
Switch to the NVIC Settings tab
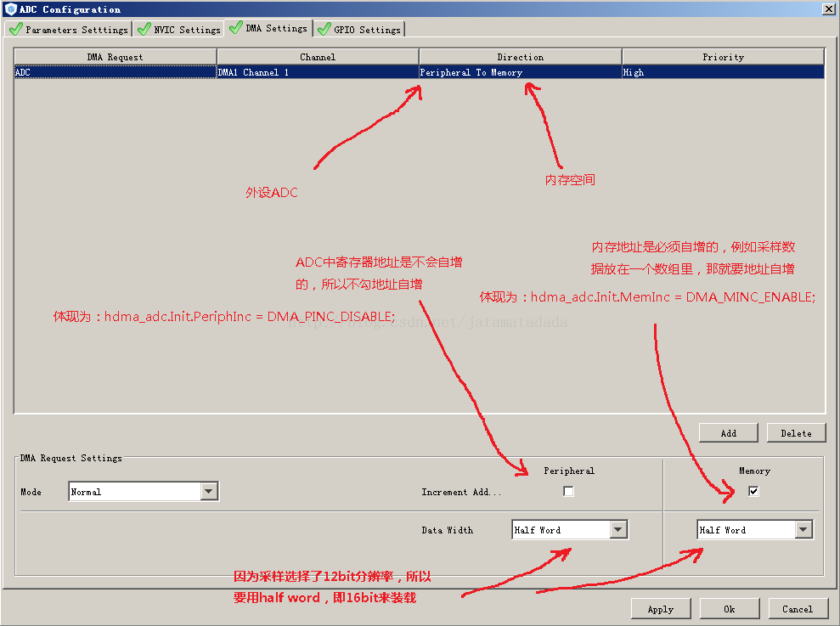(x=179, y=30)
